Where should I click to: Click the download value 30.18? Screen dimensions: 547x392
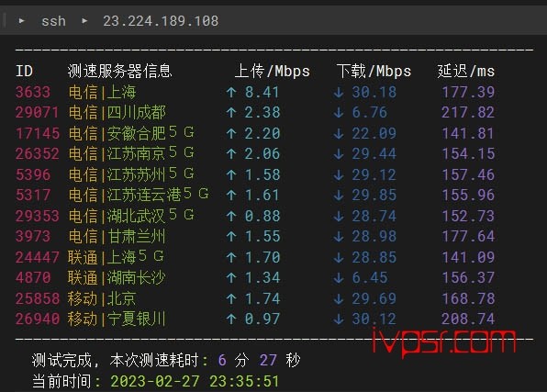click(x=374, y=93)
